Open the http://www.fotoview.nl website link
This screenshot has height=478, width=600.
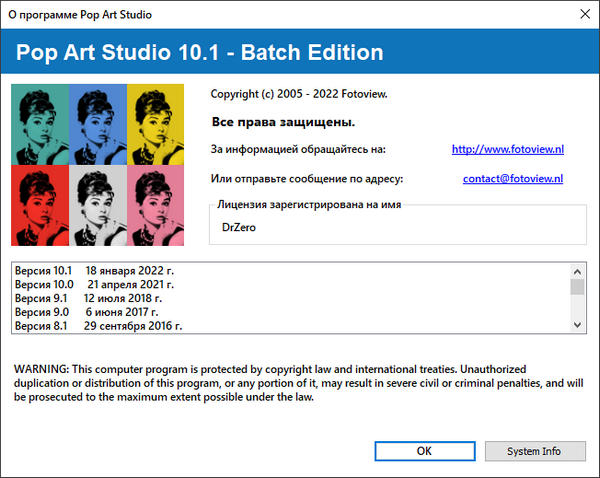(x=507, y=149)
